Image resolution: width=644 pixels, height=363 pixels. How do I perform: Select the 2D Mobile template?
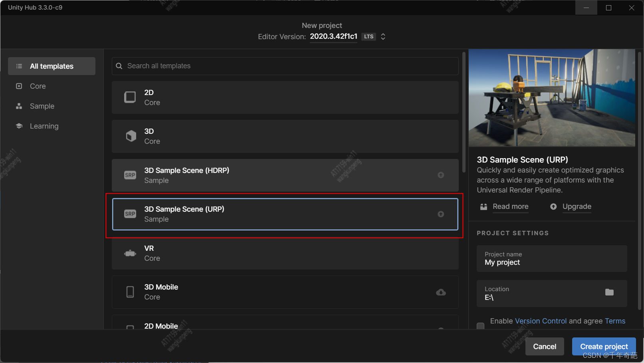pyautogui.click(x=285, y=322)
